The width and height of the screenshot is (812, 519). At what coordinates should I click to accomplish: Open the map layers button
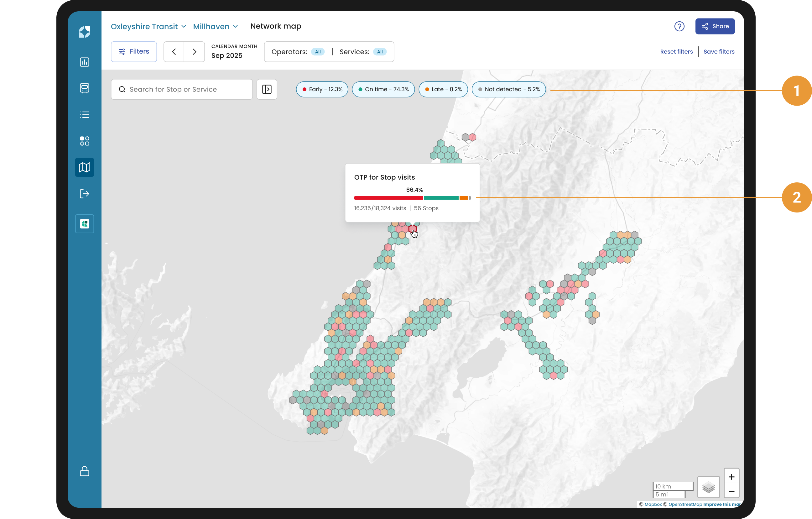(708, 487)
